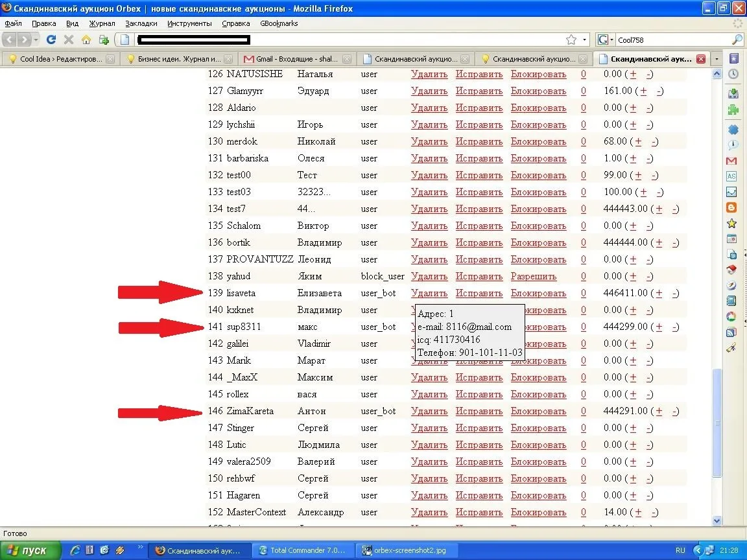The height and width of the screenshot is (560, 747).
Task: Click the yellow star icon in the sidebar
Action: [731, 224]
